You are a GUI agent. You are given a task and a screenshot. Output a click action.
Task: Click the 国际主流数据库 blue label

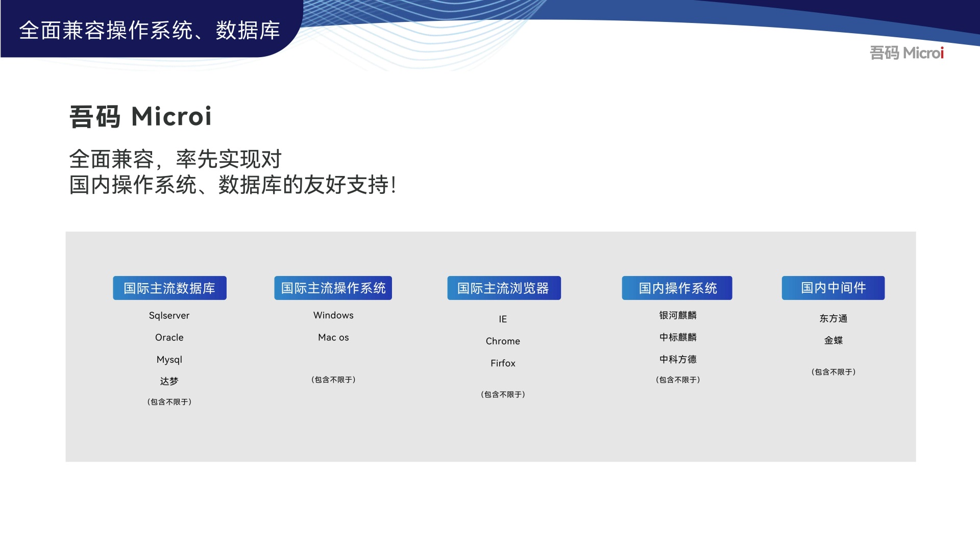[169, 288]
